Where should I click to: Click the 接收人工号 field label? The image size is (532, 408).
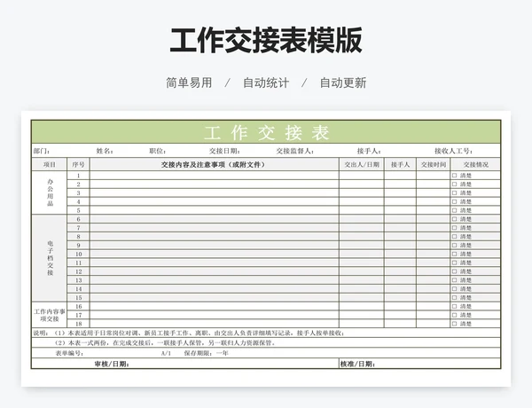(x=453, y=151)
